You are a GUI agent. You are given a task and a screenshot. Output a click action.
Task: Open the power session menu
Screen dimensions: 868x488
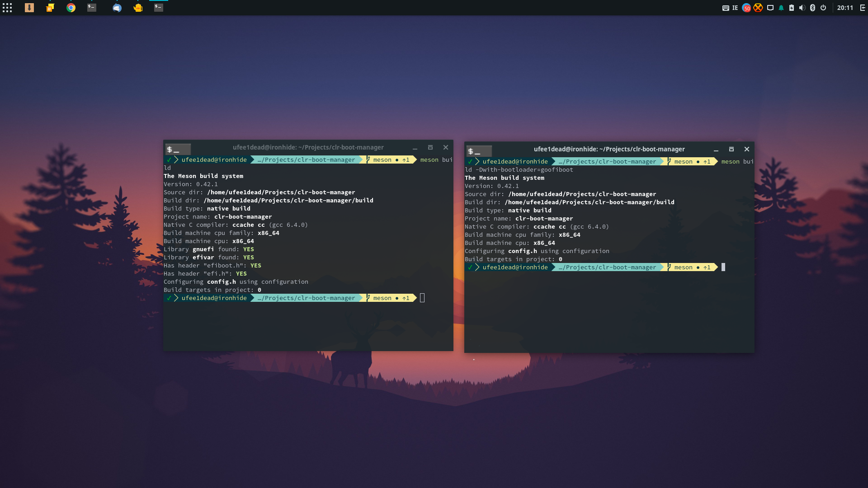coord(823,8)
